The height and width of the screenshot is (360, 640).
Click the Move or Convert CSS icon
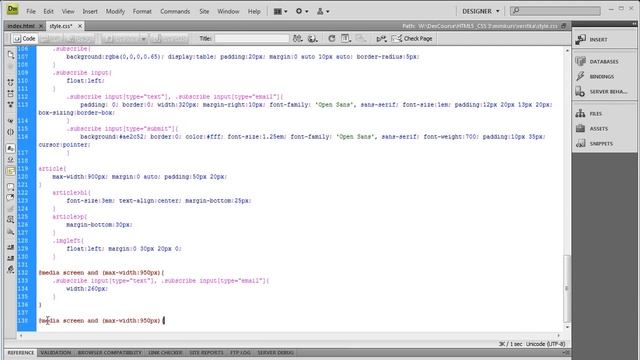(x=11, y=232)
